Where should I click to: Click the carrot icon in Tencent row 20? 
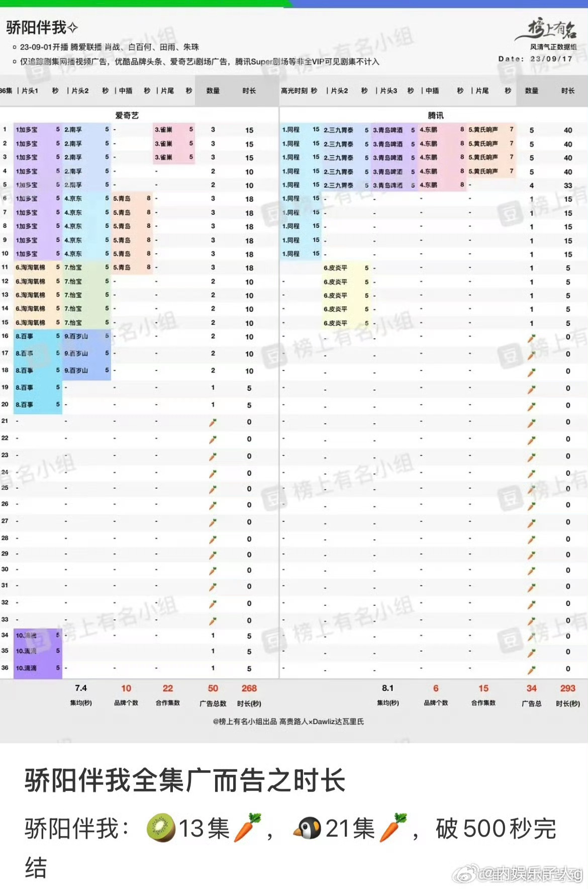pyautogui.click(x=531, y=406)
